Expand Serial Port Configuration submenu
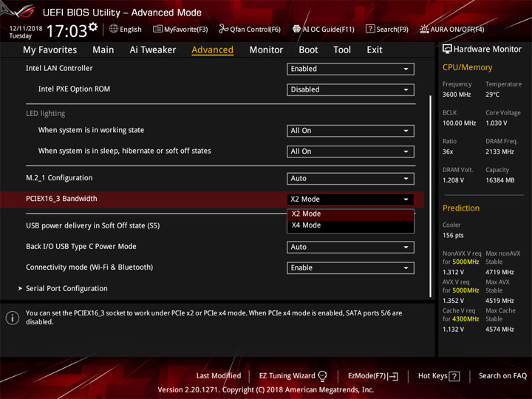 [66, 288]
